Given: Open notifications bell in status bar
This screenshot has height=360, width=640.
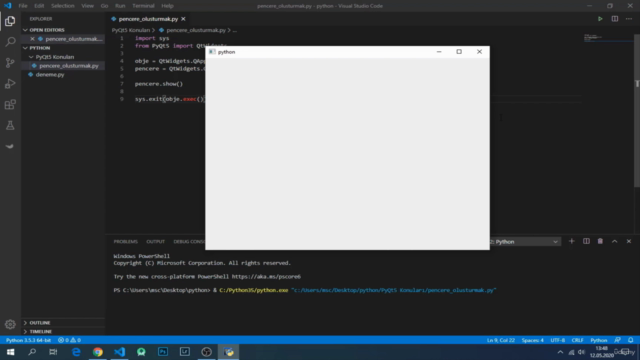Looking at the screenshot, I should [631, 340].
